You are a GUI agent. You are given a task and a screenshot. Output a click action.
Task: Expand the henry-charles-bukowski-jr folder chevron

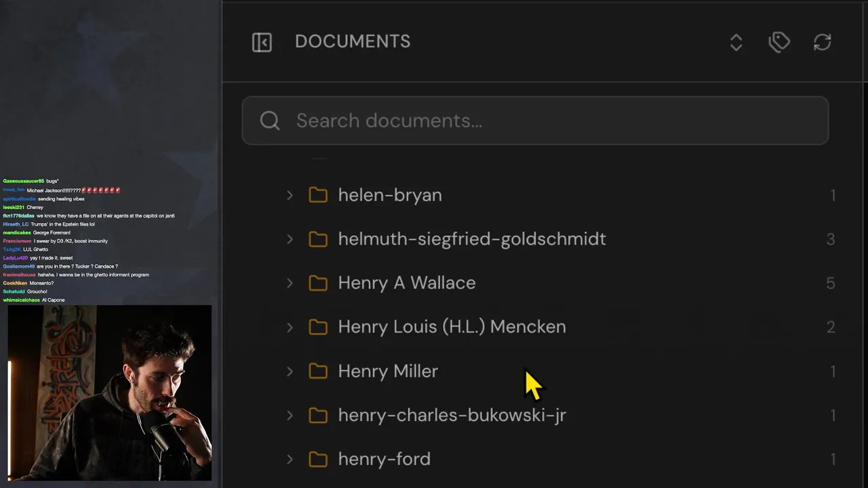tap(290, 415)
